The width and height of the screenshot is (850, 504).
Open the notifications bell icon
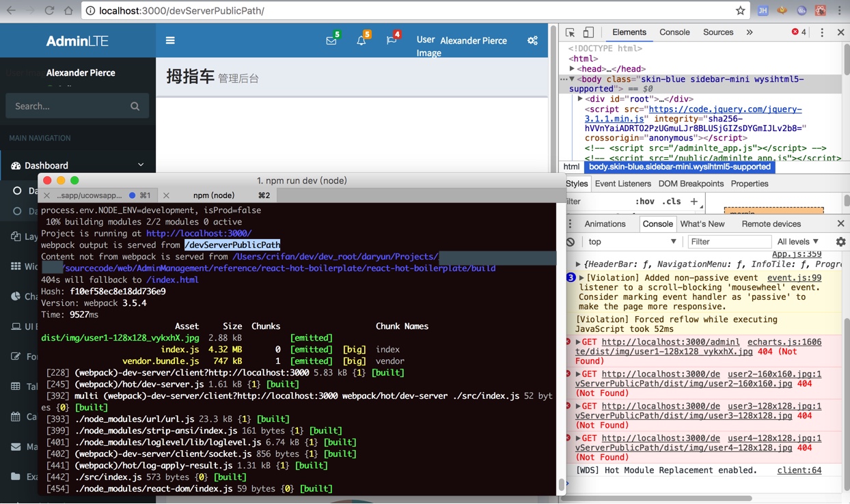coord(361,40)
